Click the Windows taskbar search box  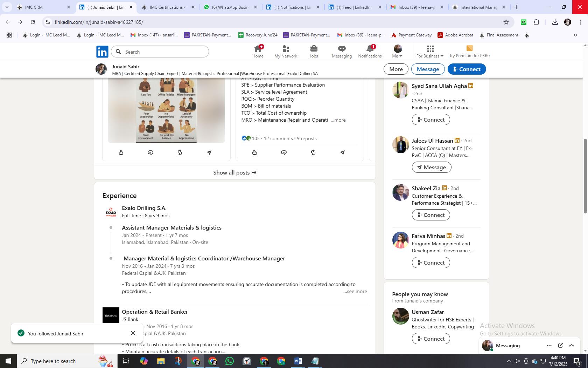click(67, 361)
